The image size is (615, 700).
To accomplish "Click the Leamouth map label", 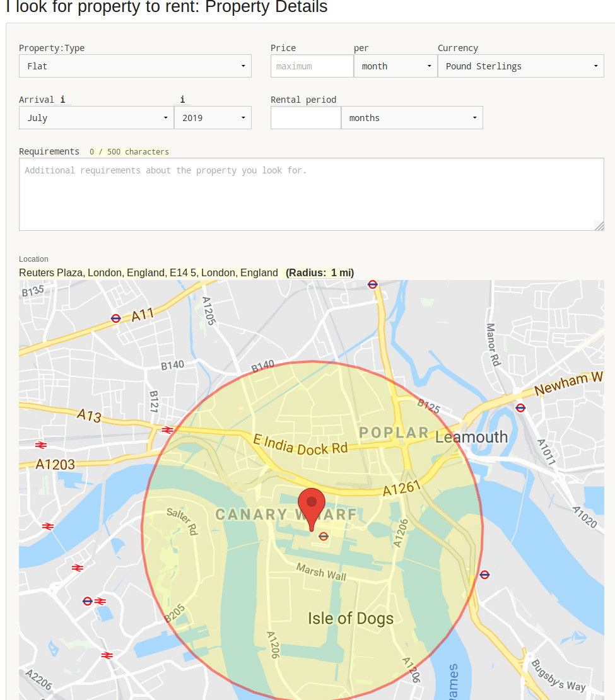I will tap(472, 436).
